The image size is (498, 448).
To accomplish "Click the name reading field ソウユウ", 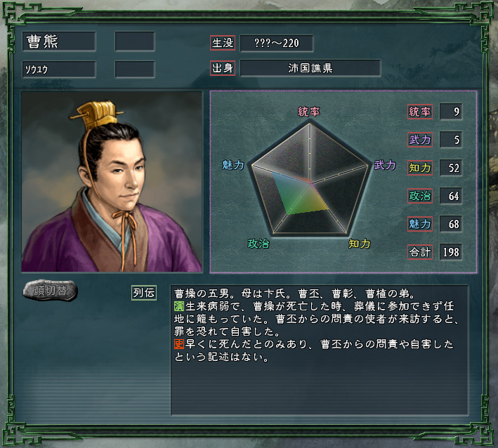I will [59, 70].
